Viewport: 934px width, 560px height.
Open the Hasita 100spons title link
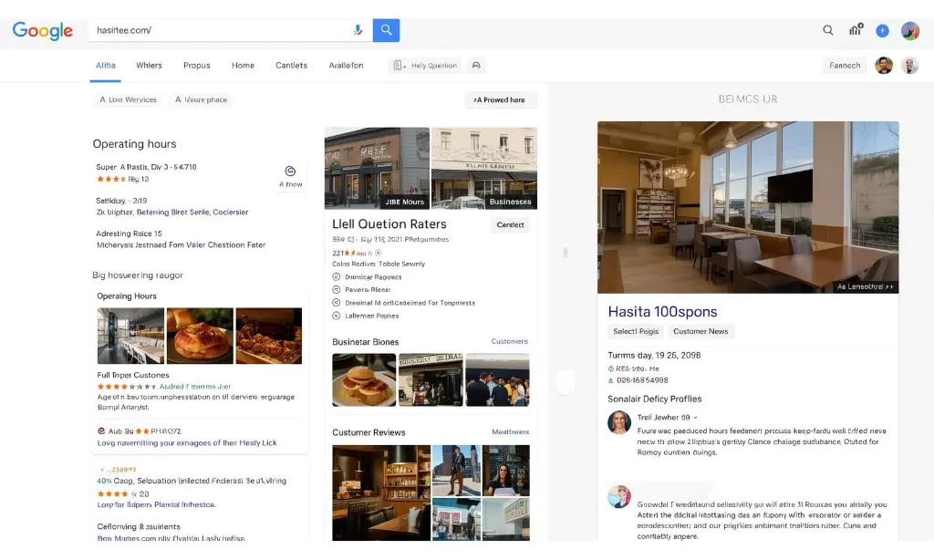[x=662, y=312]
